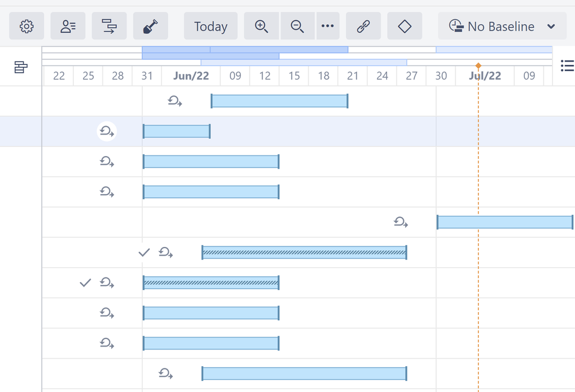Screen dimensions: 575x392
Task: Toggle the dependencies display tool
Action: [109, 26]
